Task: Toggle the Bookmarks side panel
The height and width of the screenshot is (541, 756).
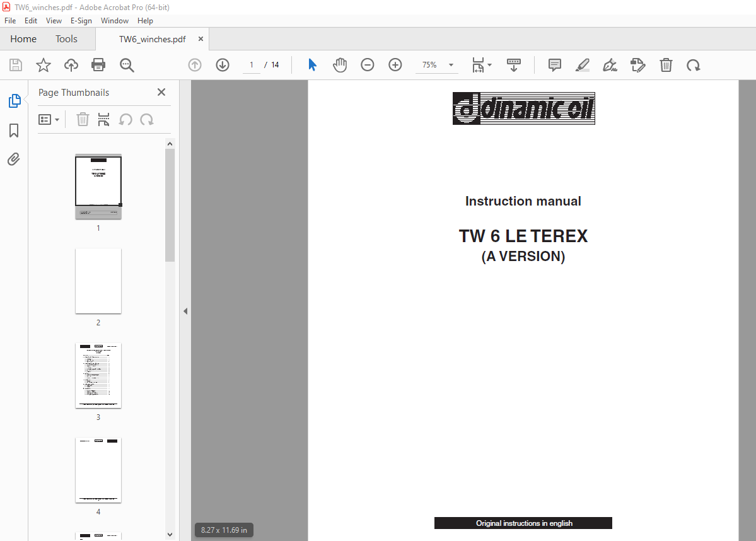Action: click(x=14, y=131)
